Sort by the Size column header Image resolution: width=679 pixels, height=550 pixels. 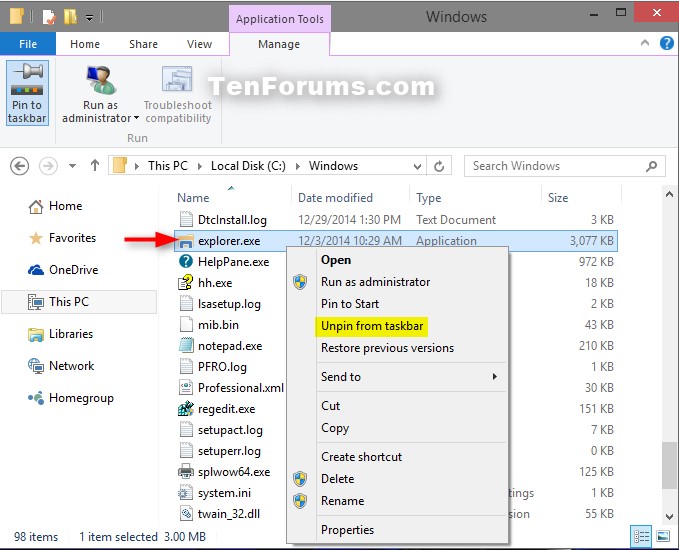(558, 198)
